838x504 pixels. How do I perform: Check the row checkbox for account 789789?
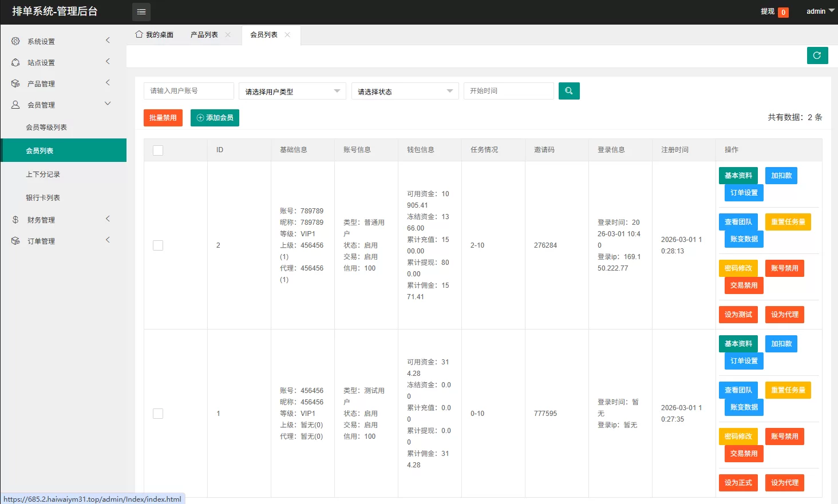point(158,245)
